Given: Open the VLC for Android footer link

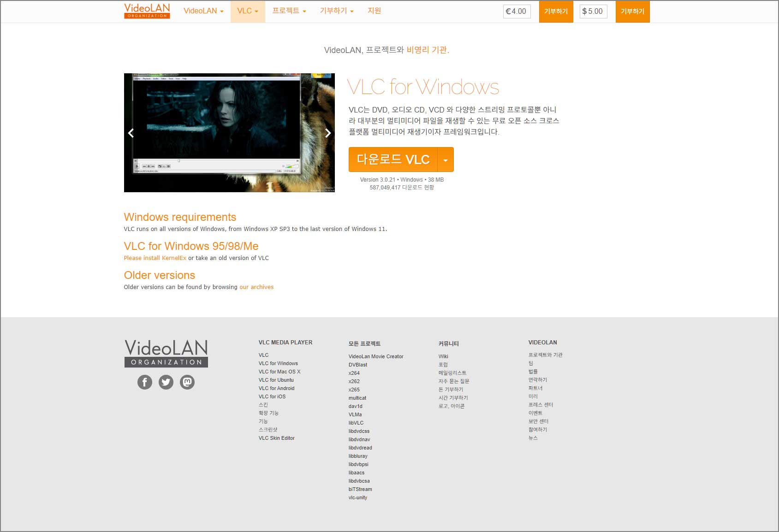Looking at the screenshot, I should (x=276, y=388).
